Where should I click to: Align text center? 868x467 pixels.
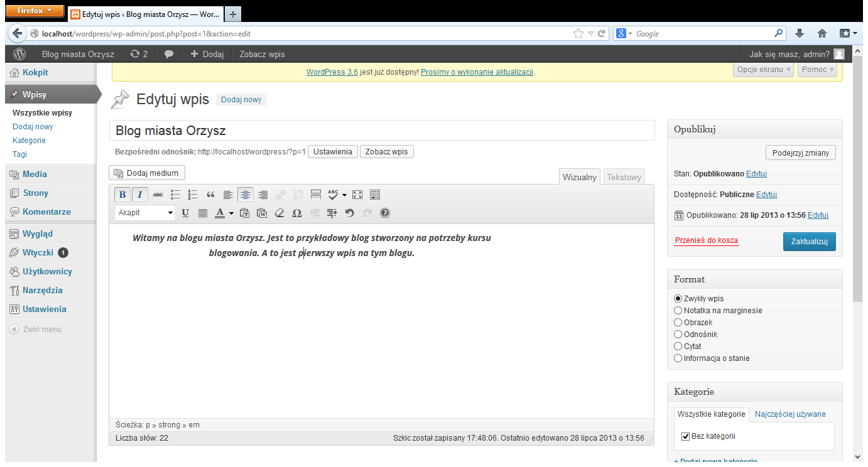pyautogui.click(x=246, y=195)
